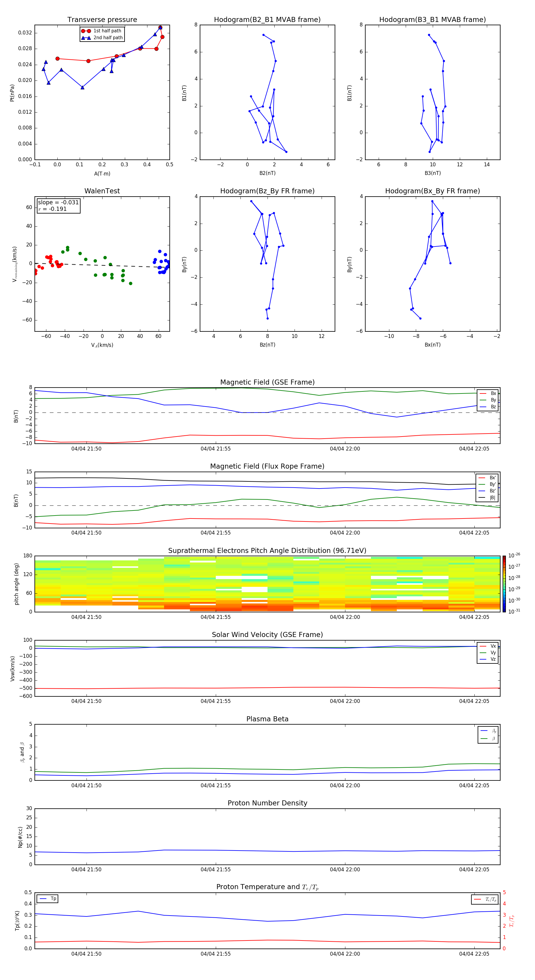
Task: Click the "B2(nT)" x-axis label
Action: click(x=267, y=173)
